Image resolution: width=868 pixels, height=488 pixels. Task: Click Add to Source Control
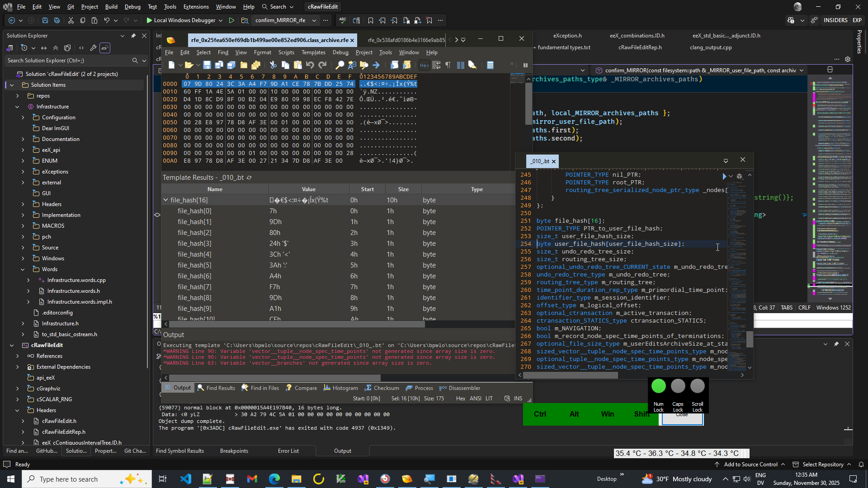(x=750, y=465)
